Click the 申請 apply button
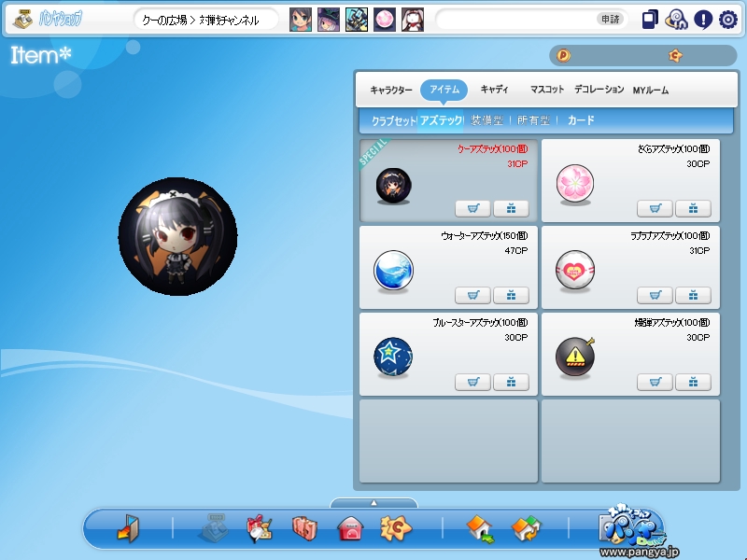The width and height of the screenshot is (747, 560). point(610,19)
